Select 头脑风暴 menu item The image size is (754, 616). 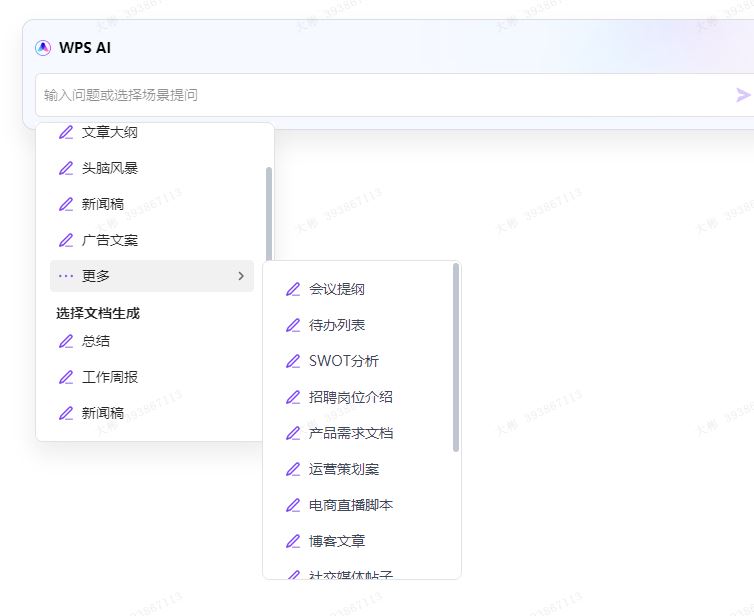coord(152,168)
